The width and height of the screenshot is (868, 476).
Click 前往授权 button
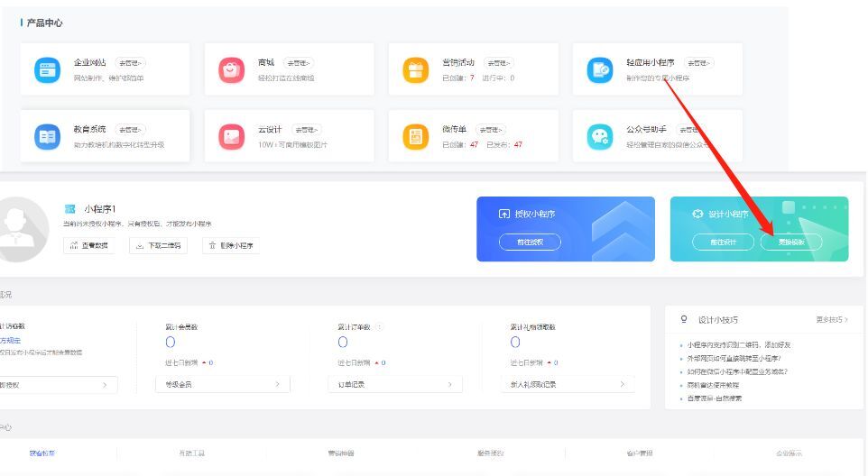(x=530, y=243)
